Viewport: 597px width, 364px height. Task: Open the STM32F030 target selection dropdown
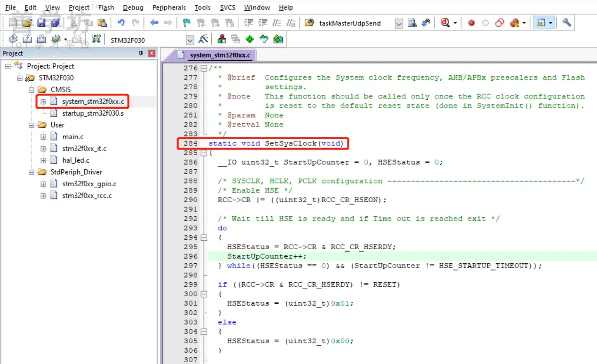(x=190, y=40)
